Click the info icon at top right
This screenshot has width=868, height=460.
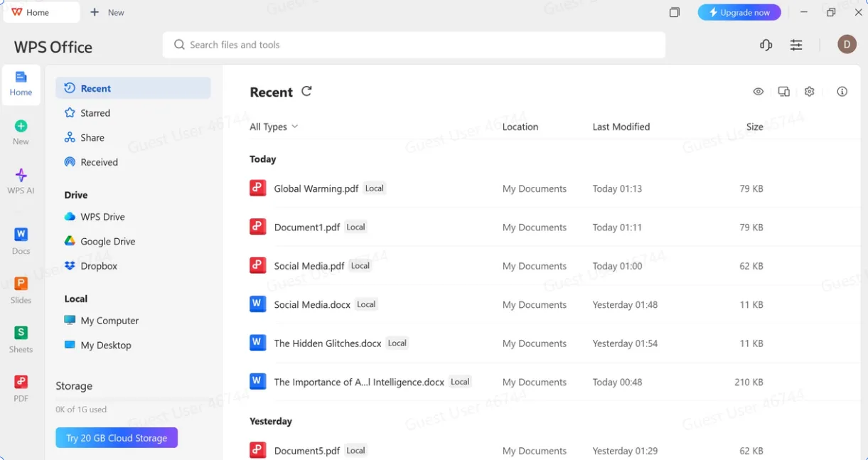(x=842, y=92)
